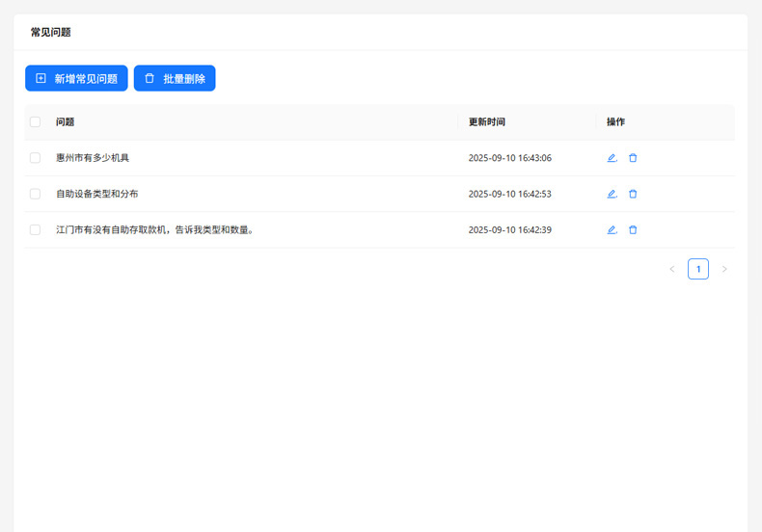Click the timestamp 2025-09-10 16:43:06
This screenshot has width=762, height=532.
click(510, 158)
